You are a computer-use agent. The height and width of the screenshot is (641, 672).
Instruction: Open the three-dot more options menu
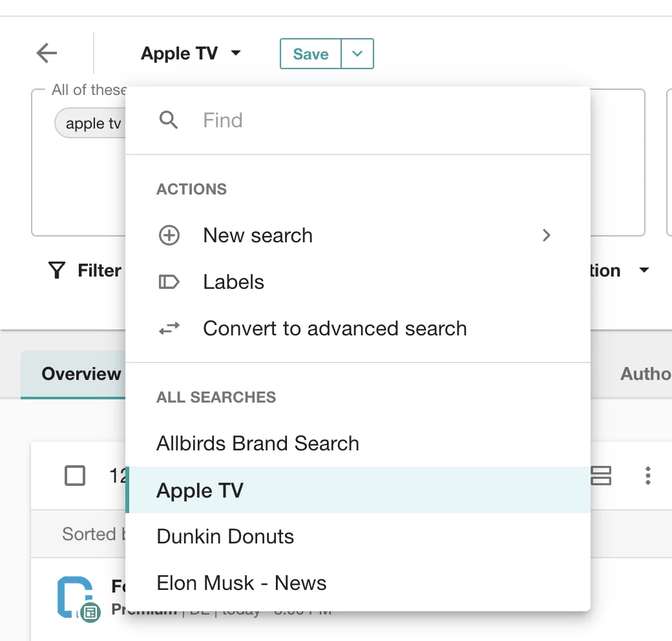point(648,476)
